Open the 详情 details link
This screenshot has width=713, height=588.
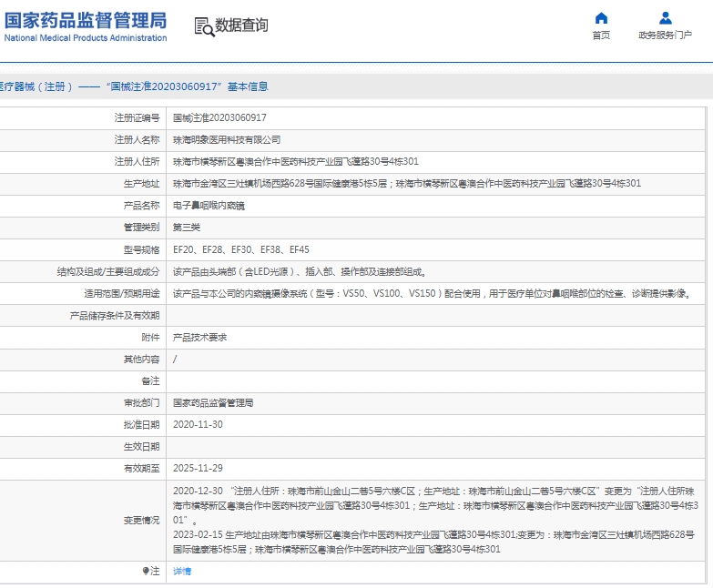pos(182,572)
